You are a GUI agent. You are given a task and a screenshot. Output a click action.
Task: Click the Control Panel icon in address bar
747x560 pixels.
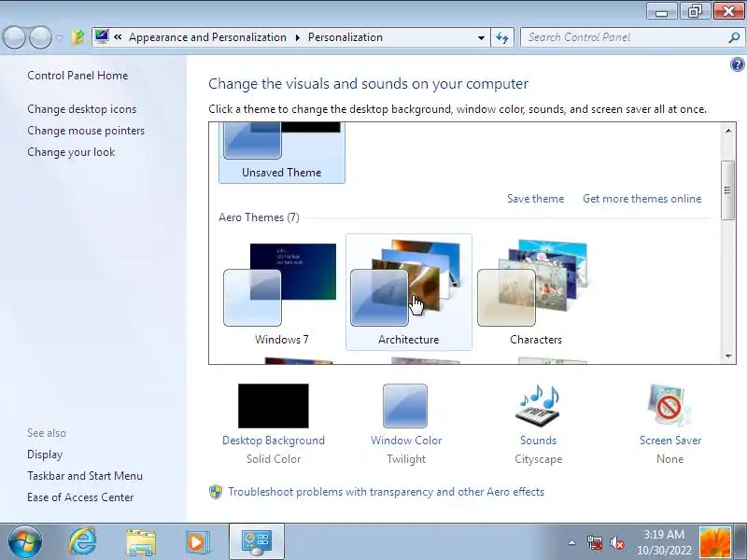[102, 36]
